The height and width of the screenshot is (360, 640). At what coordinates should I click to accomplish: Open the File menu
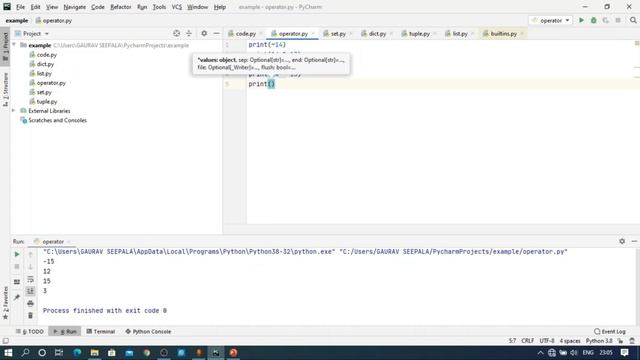tap(20, 7)
